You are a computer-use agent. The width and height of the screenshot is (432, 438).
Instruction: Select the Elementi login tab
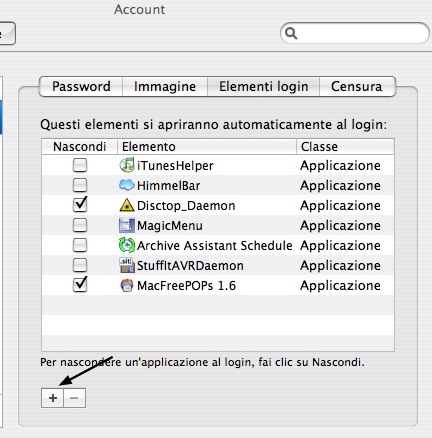[x=263, y=87]
